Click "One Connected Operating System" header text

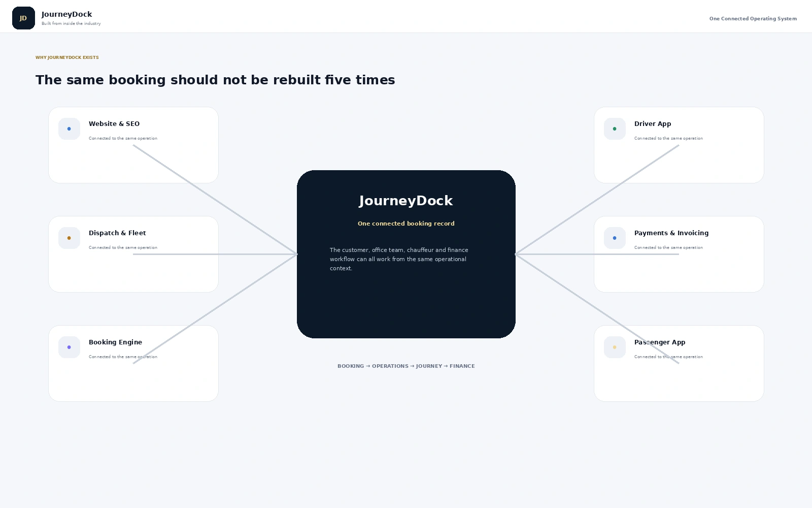pos(753,19)
